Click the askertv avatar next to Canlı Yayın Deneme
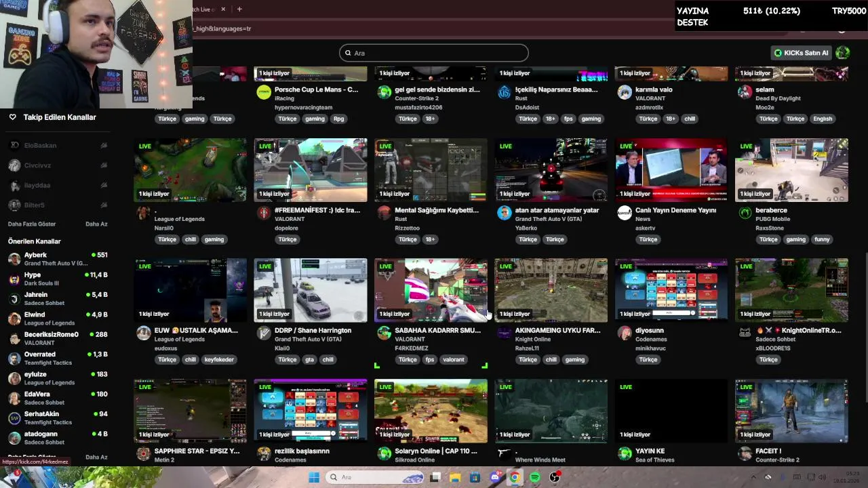Screen dimensions: 868x488 [625, 213]
